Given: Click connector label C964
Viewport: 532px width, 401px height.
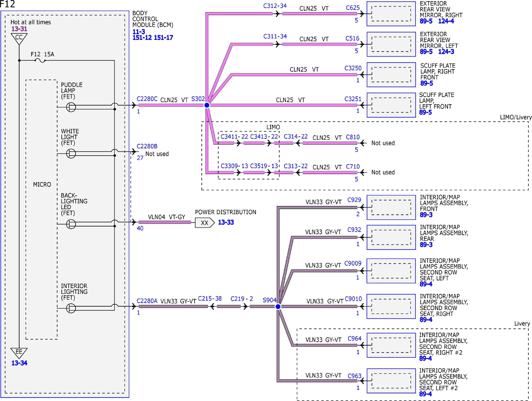Looking at the screenshot, I should click(x=355, y=338).
